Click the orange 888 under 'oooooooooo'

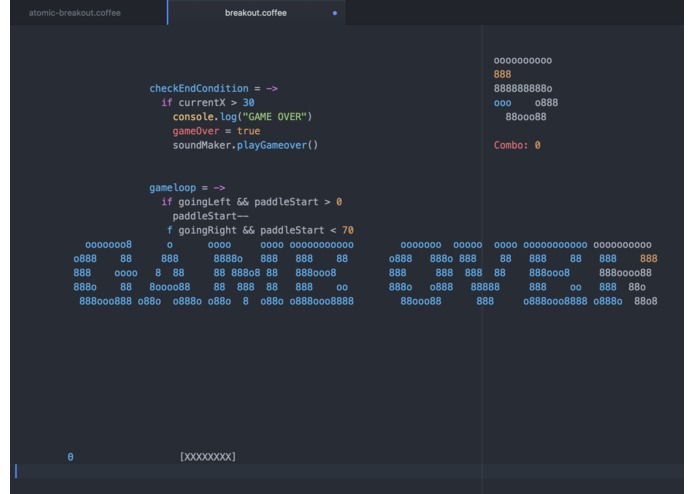[503, 74]
